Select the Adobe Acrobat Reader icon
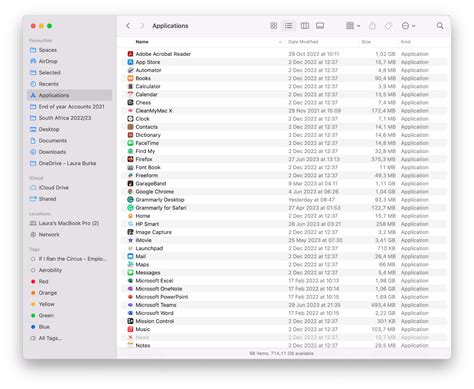The height and width of the screenshot is (389, 474). tap(130, 54)
